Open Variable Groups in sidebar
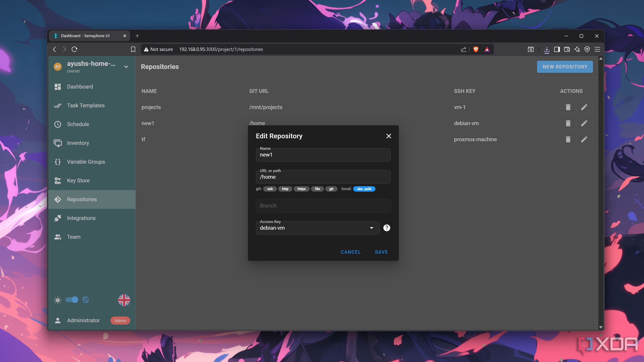 [92, 162]
